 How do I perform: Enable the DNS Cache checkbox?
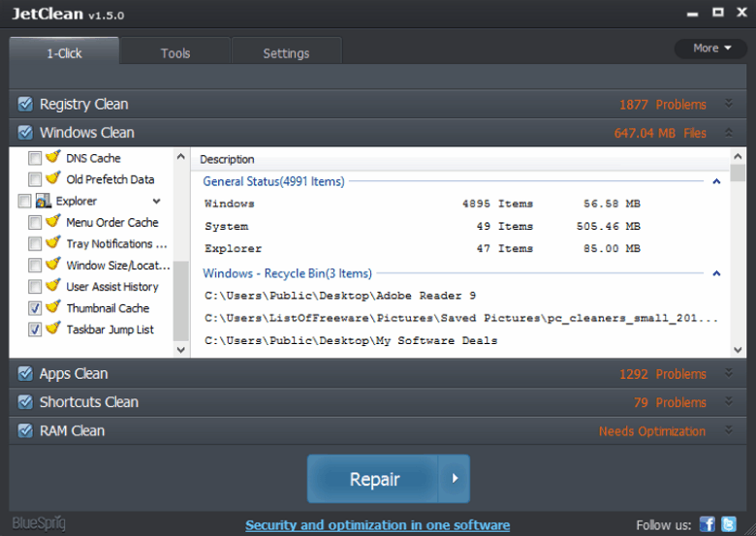point(35,158)
